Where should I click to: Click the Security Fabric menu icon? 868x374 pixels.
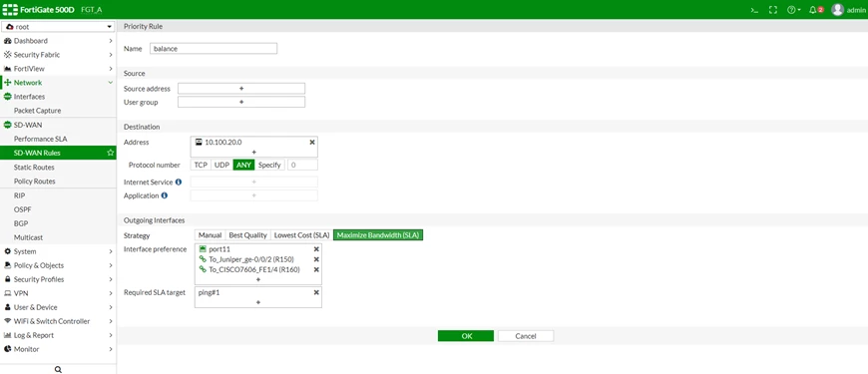(8, 55)
